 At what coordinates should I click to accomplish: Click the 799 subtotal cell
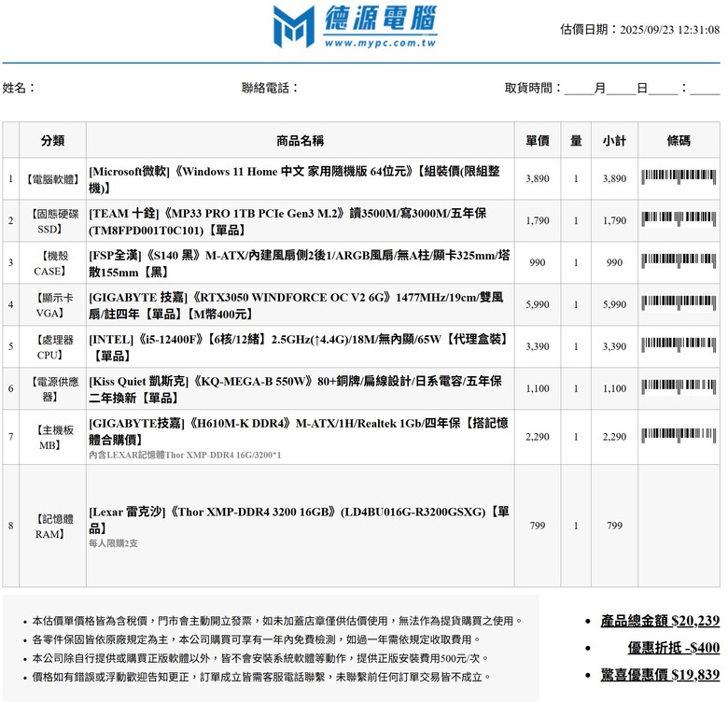click(614, 526)
